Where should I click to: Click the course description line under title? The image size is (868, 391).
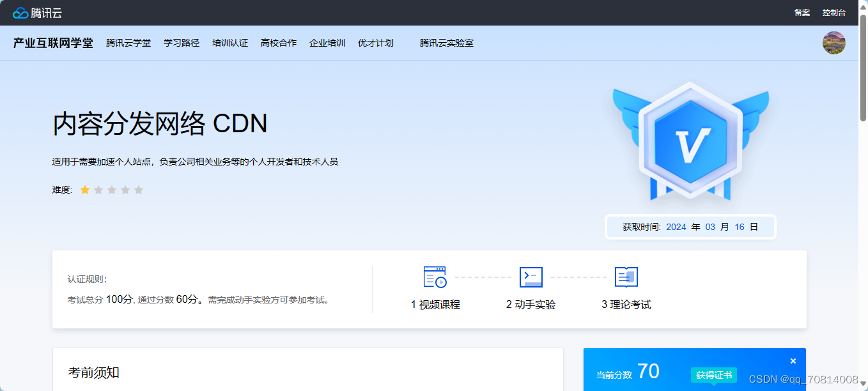[195, 162]
